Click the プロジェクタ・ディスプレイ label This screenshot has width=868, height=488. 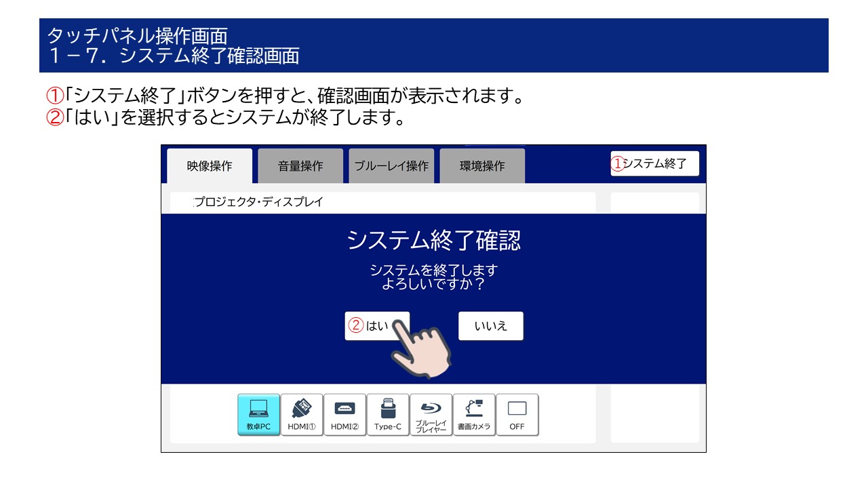click(x=258, y=202)
